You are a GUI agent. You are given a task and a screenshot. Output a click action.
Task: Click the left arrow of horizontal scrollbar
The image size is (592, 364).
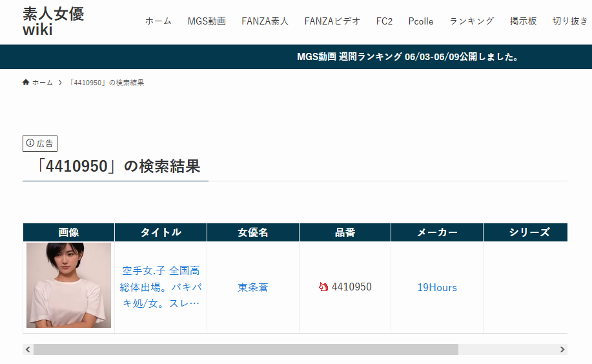(27, 350)
